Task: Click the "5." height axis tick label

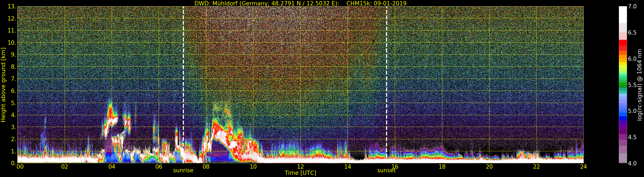Action: click(x=14, y=103)
